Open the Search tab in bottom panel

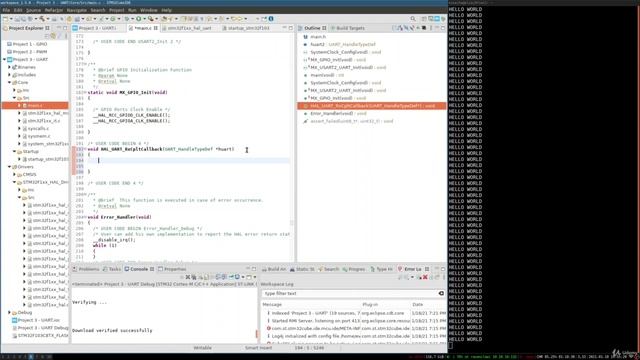[329, 269]
